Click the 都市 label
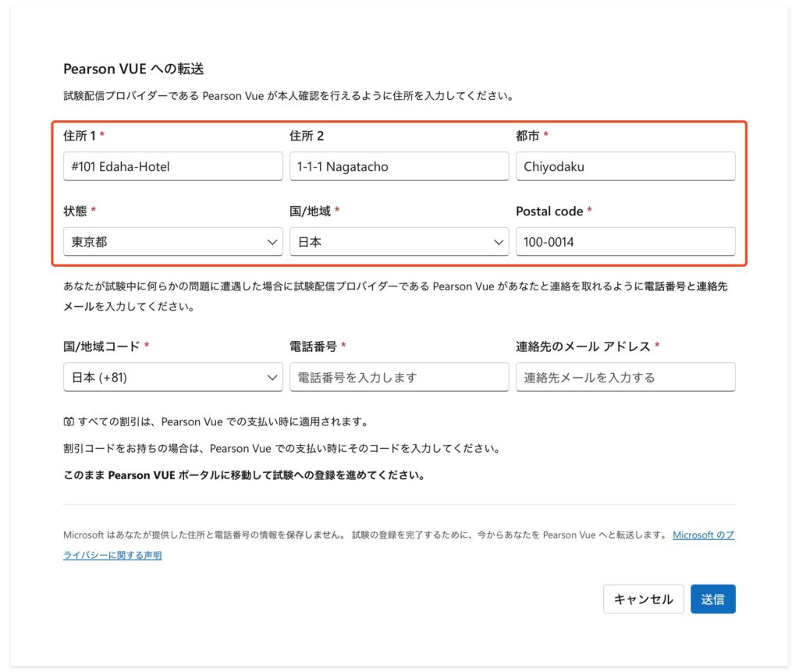The image size is (799, 672). (527, 136)
